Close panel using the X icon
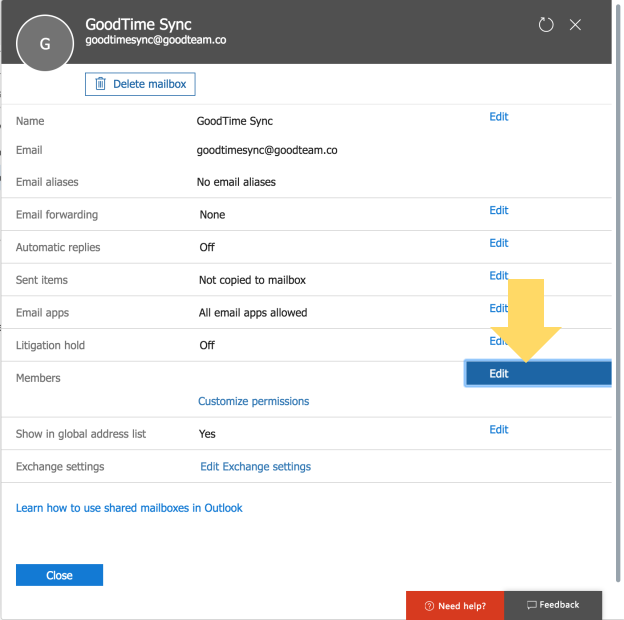624x620 pixels. point(575,25)
